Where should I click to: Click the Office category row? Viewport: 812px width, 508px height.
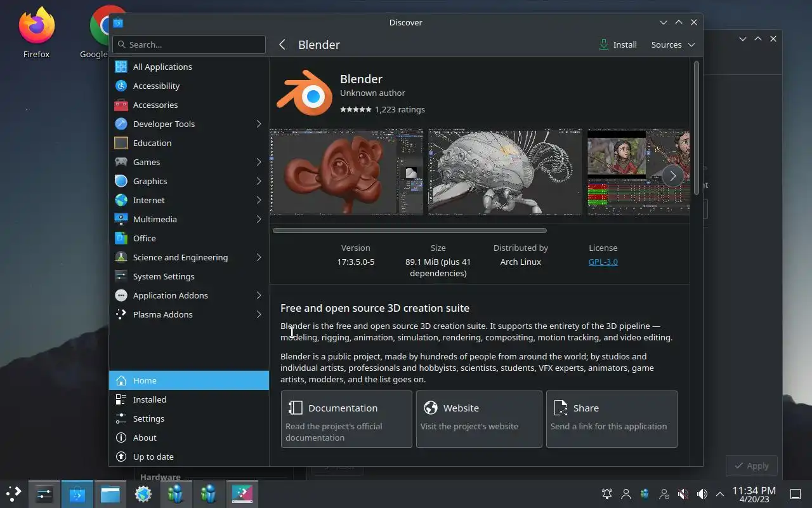pos(189,238)
